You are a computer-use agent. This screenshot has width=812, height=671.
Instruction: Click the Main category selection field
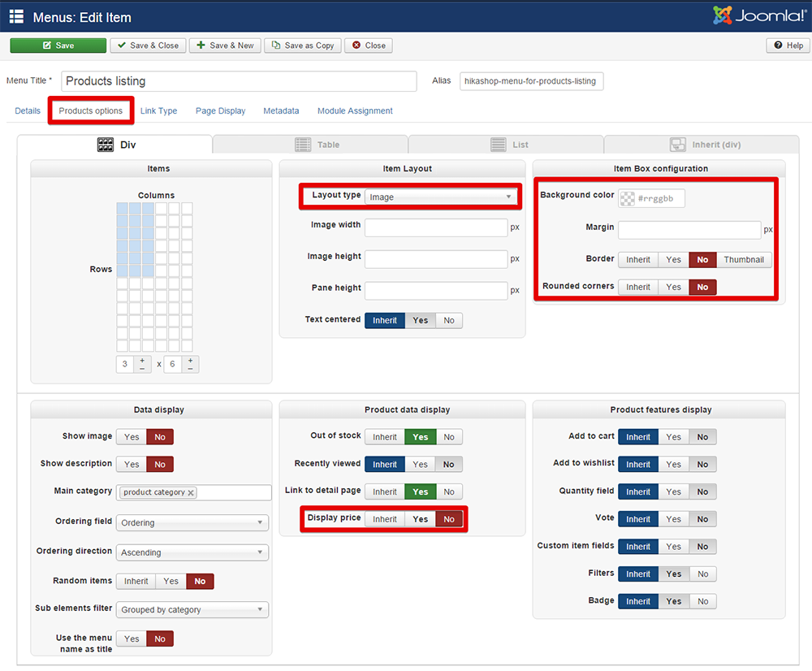(x=194, y=492)
